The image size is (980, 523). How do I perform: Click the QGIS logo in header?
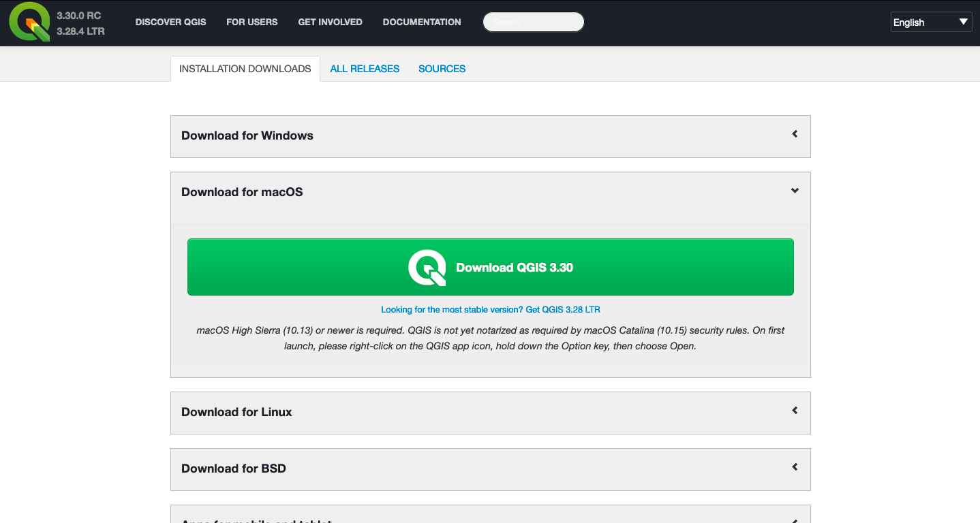pos(29,22)
